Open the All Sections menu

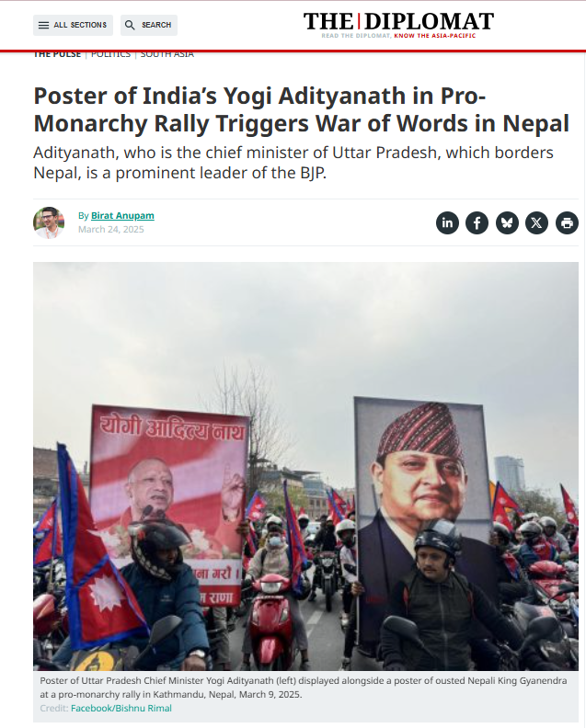click(x=73, y=25)
